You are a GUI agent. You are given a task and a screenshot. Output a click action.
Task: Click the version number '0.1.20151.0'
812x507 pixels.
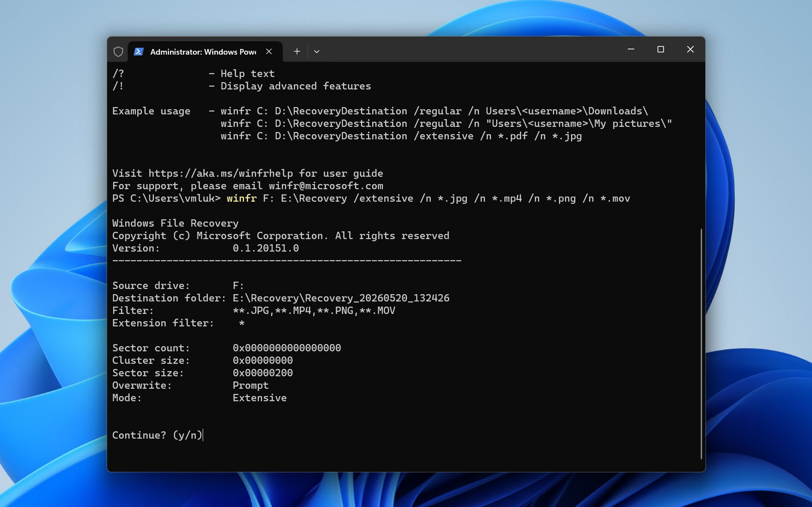point(266,248)
